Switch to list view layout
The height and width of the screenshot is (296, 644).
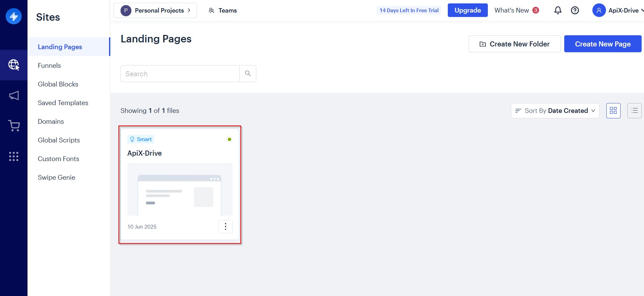634,111
